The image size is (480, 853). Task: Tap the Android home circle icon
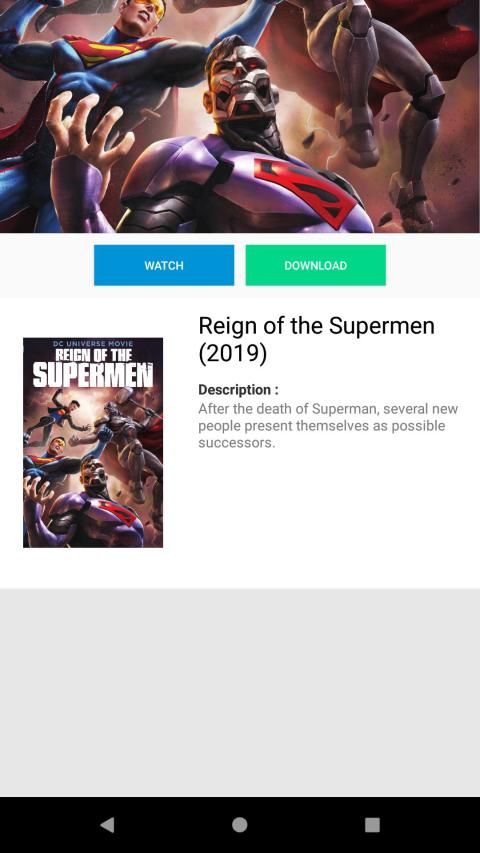click(239, 825)
